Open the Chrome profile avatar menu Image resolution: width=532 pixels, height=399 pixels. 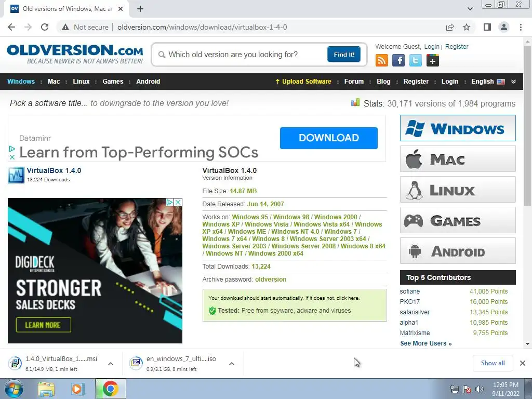coord(504,27)
